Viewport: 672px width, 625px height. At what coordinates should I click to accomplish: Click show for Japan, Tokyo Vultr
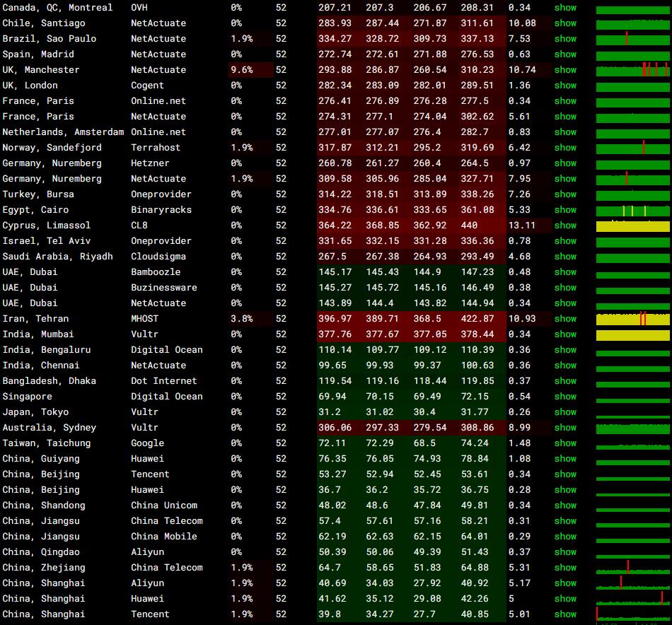(x=565, y=412)
